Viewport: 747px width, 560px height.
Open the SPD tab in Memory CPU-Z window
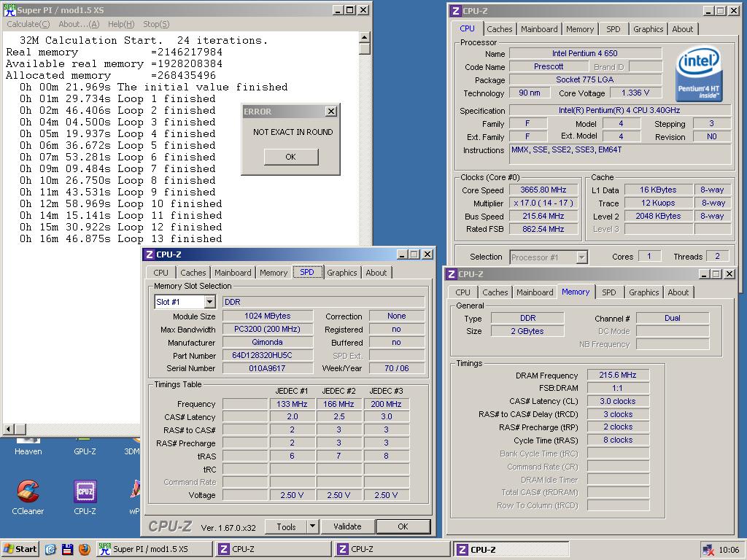click(609, 292)
